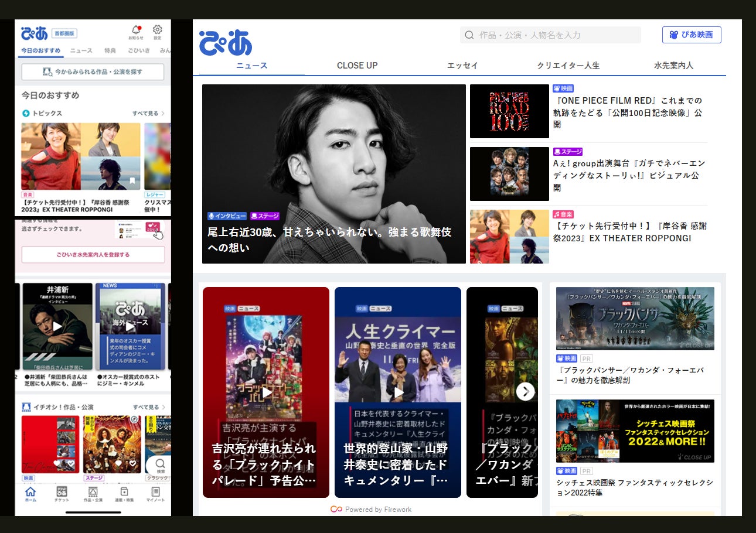Image resolution: width=756 pixels, height=533 pixels.
Task: Click the 首都圏版 region badge
Action: tap(64, 33)
